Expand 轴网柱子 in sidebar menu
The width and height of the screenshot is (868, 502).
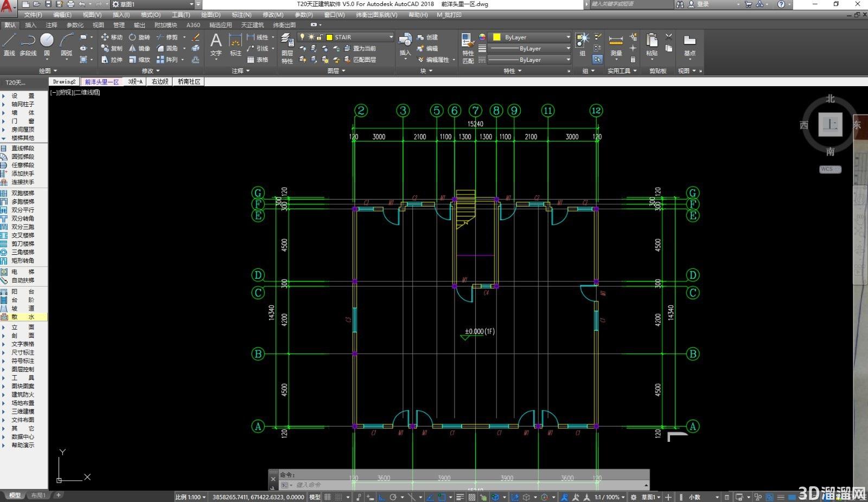(x=23, y=104)
